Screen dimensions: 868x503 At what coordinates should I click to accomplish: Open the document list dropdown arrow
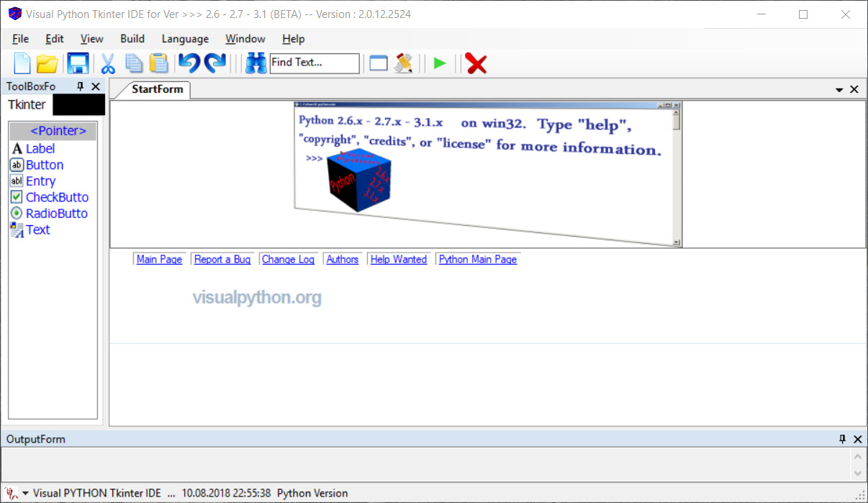[x=839, y=90]
